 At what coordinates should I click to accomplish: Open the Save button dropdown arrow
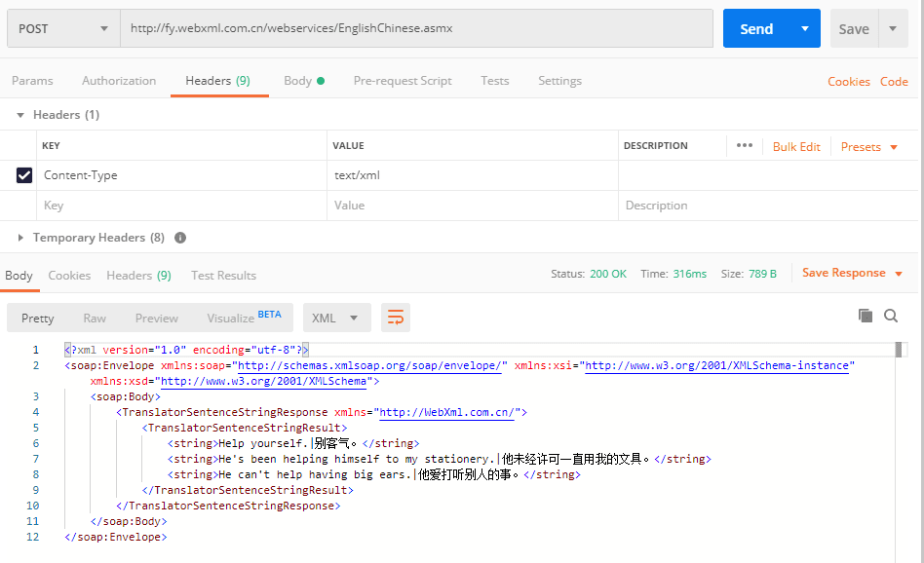click(x=893, y=29)
